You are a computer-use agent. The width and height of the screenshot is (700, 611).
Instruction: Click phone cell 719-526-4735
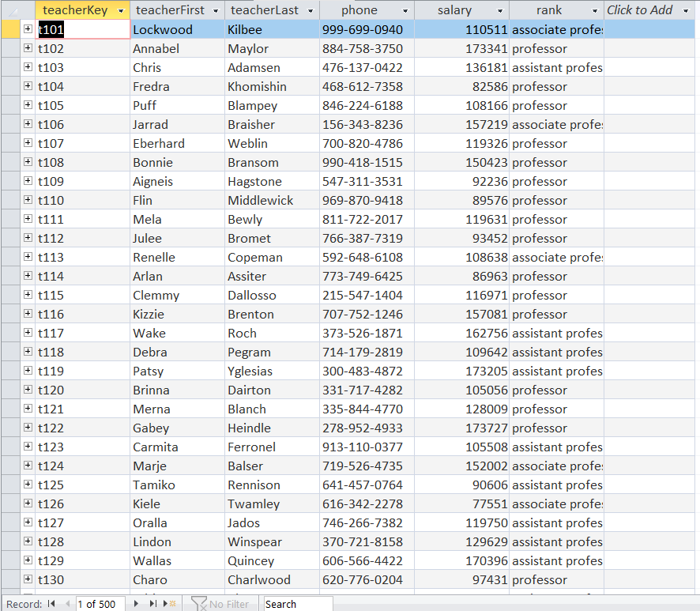click(x=367, y=466)
